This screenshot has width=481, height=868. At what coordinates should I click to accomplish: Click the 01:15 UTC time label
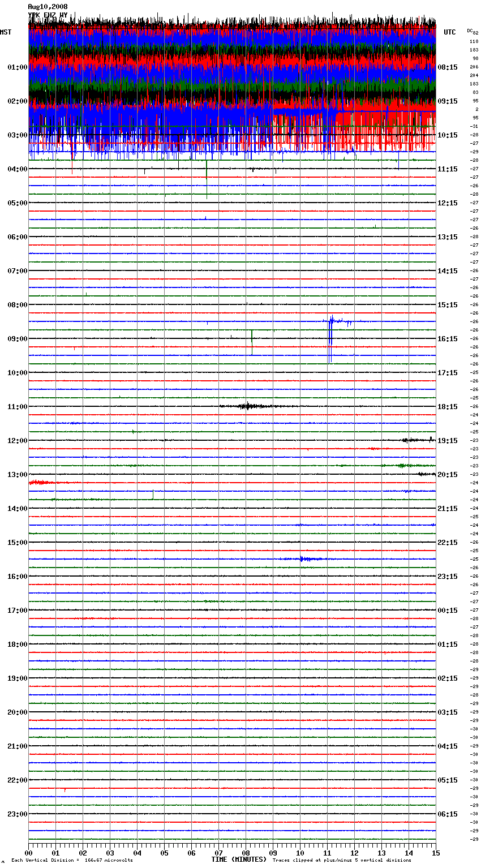pos(448,644)
